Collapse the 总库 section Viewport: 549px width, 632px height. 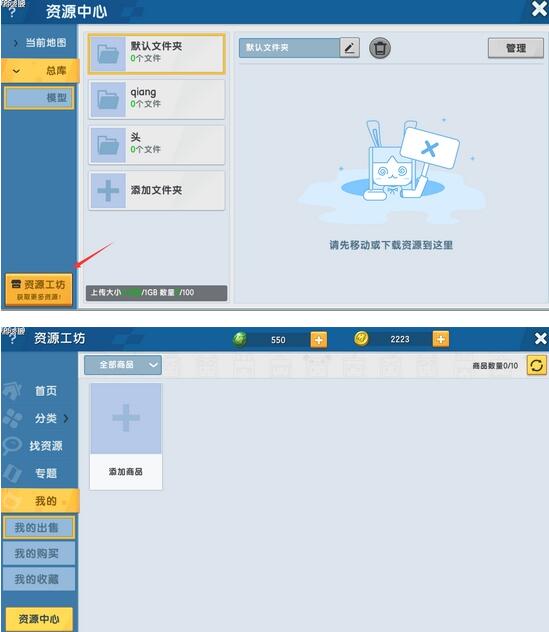pyautogui.click(x=40, y=71)
